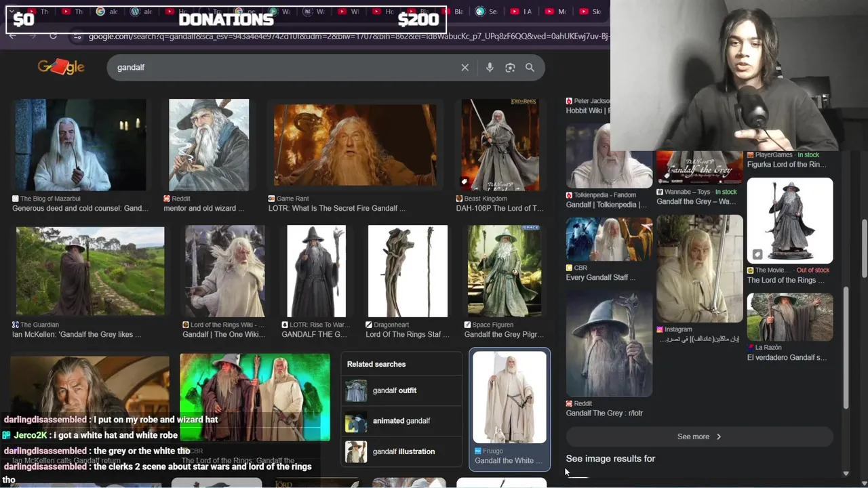Open the La Razón Gandalf image thumbnail
The image size is (868, 488).
pos(790,317)
